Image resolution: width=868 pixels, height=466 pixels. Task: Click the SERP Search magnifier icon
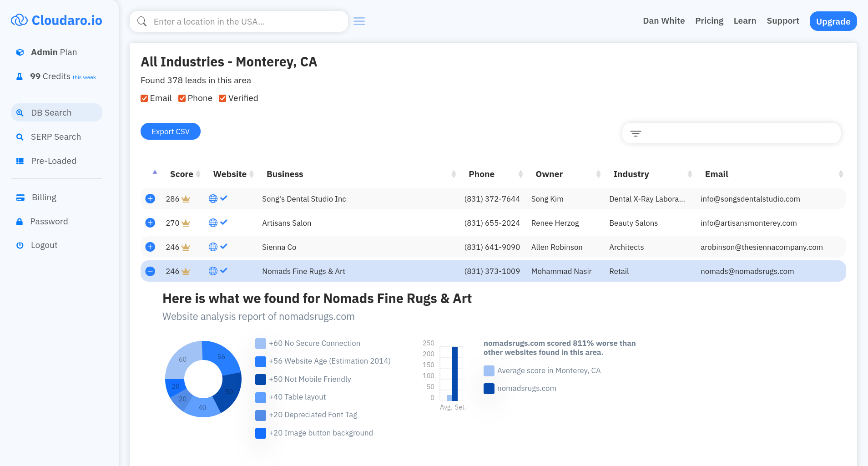[x=20, y=137]
